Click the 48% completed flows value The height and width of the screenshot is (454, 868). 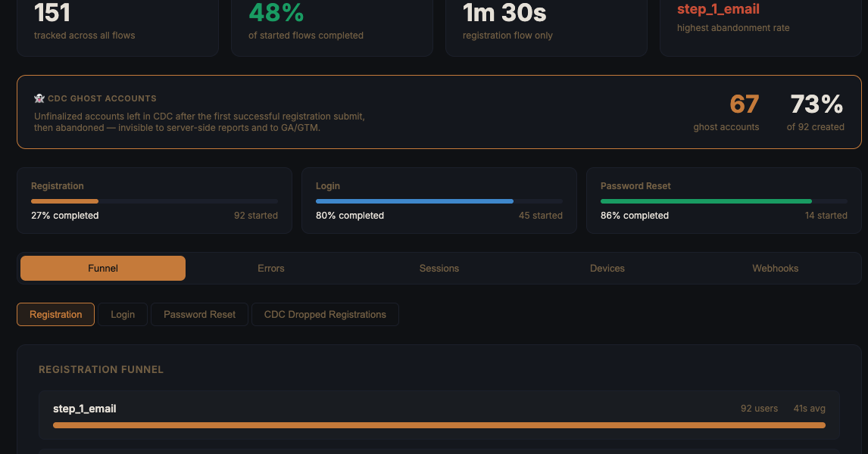(276, 13)
